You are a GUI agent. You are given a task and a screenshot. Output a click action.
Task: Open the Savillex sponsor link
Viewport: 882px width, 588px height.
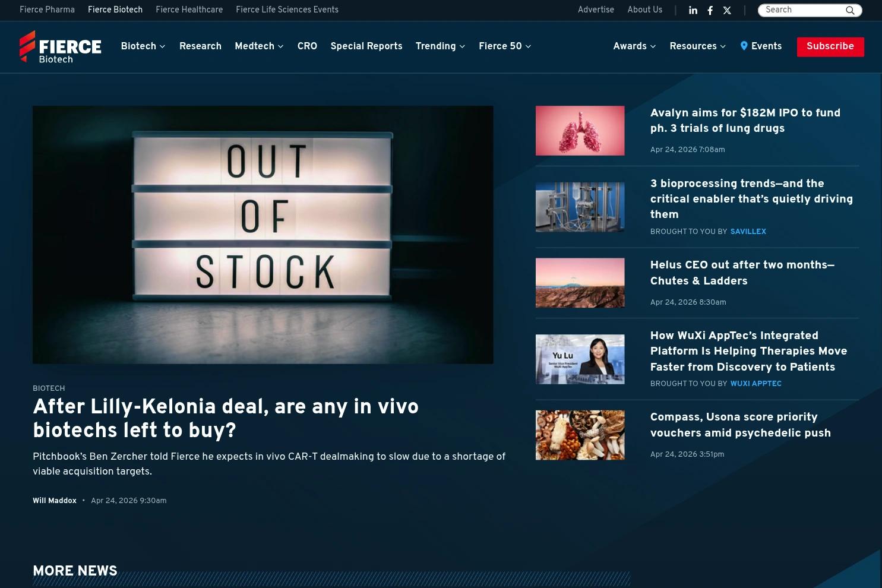pyautogui.click(x=748, y=232)
